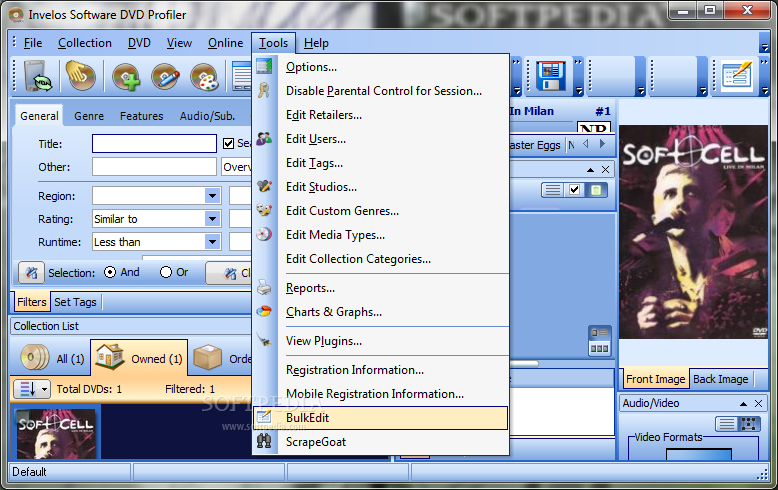Select the Set Tags tab
Screen dimensions: 778x490
click(75, 302)
